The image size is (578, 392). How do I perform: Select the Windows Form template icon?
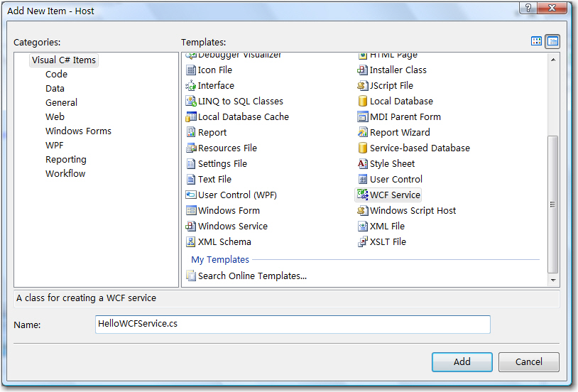click(191, 210)
